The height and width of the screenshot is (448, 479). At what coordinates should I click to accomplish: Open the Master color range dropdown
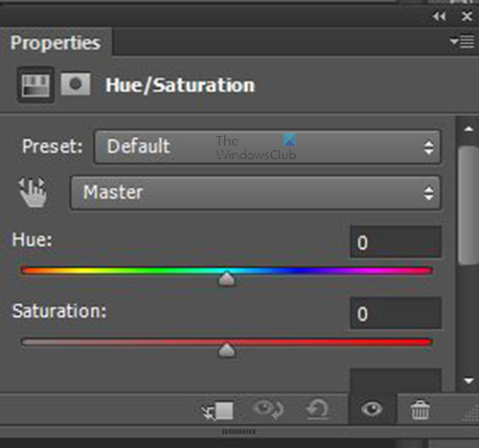(x=255, y=192)
